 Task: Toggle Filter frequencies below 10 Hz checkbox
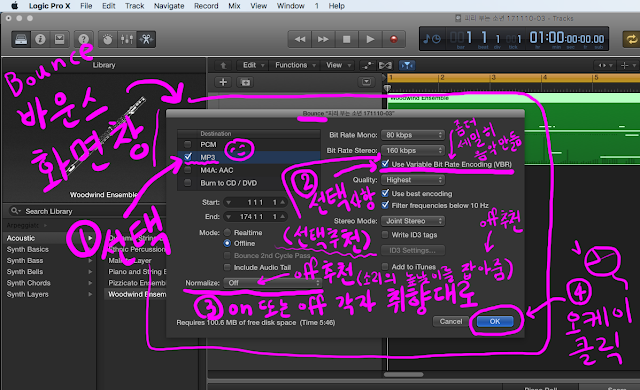click(385, 205)
